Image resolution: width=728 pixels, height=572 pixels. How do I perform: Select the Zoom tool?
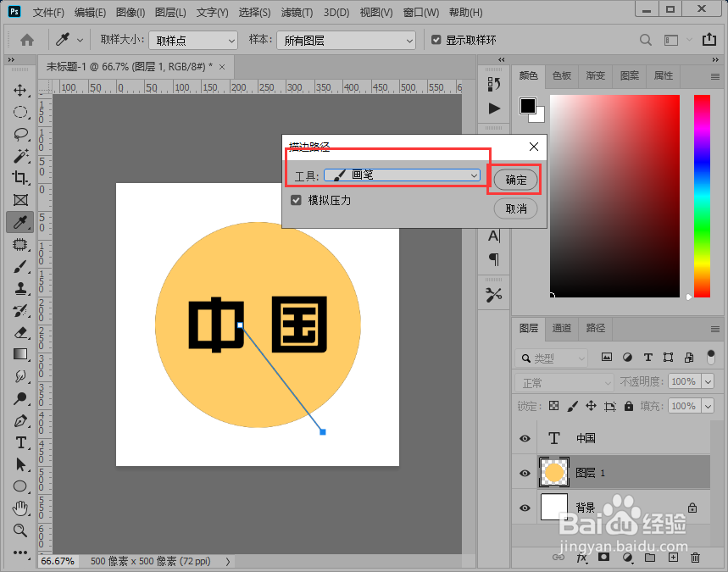click(19, 530)
